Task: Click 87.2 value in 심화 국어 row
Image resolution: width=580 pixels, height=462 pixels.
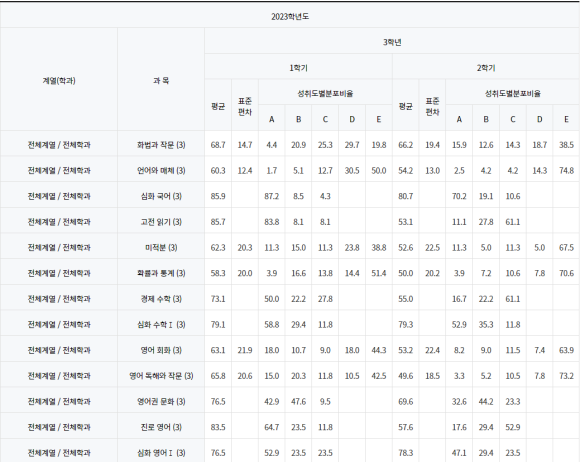Action: point(272,196)
